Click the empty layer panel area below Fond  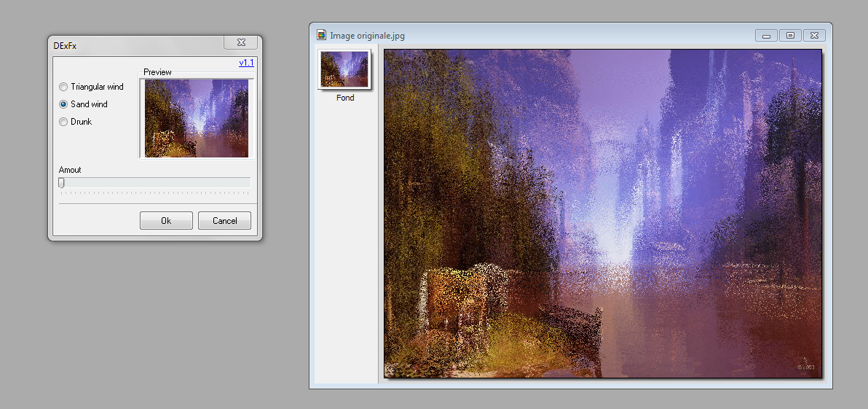[x=345, y=241]
